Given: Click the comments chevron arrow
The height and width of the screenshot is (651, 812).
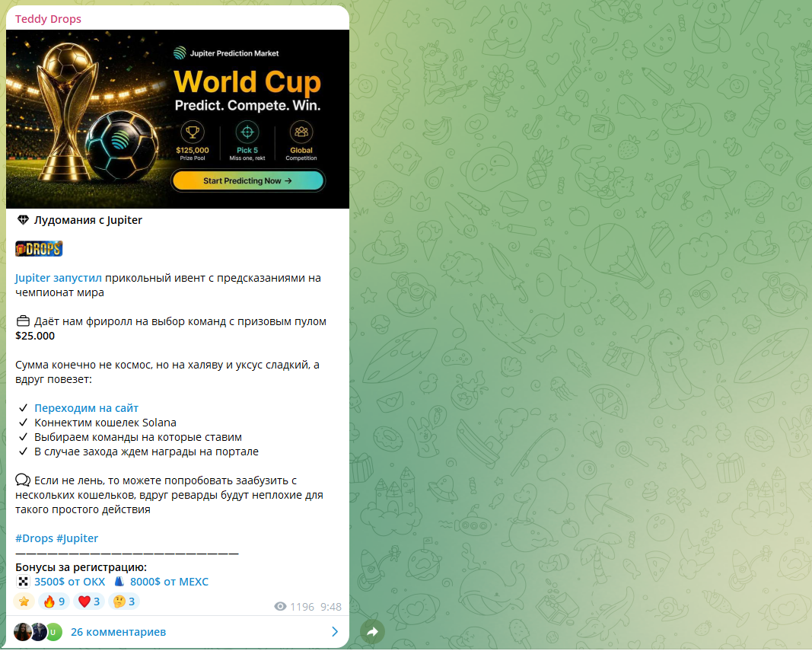Looking at the screenshot, I should point(335,631).
